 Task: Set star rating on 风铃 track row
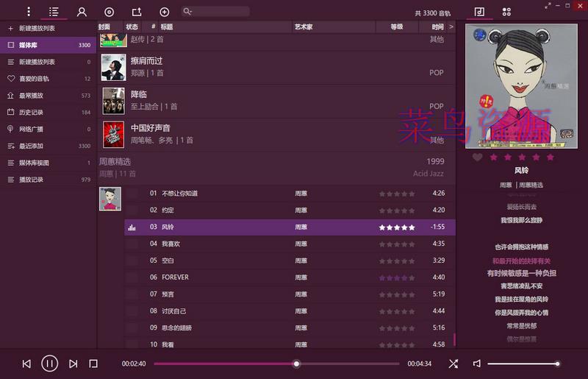(x=397, y=227)
